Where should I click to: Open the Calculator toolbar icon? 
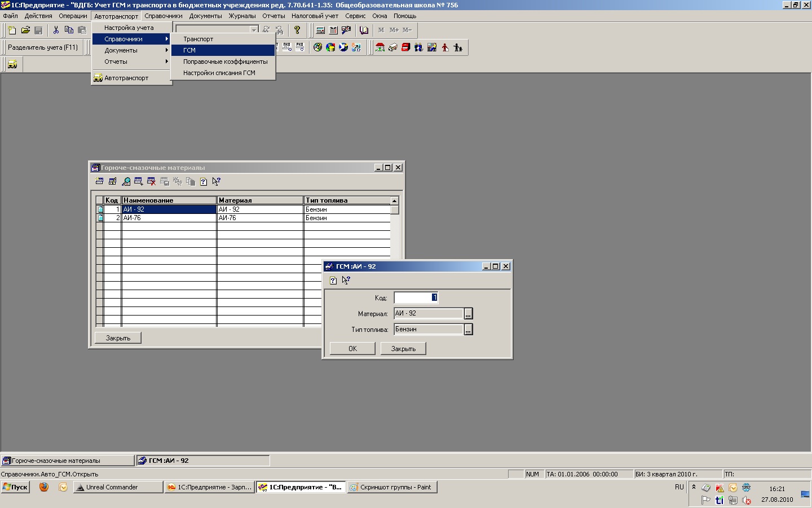click(320, 30)
